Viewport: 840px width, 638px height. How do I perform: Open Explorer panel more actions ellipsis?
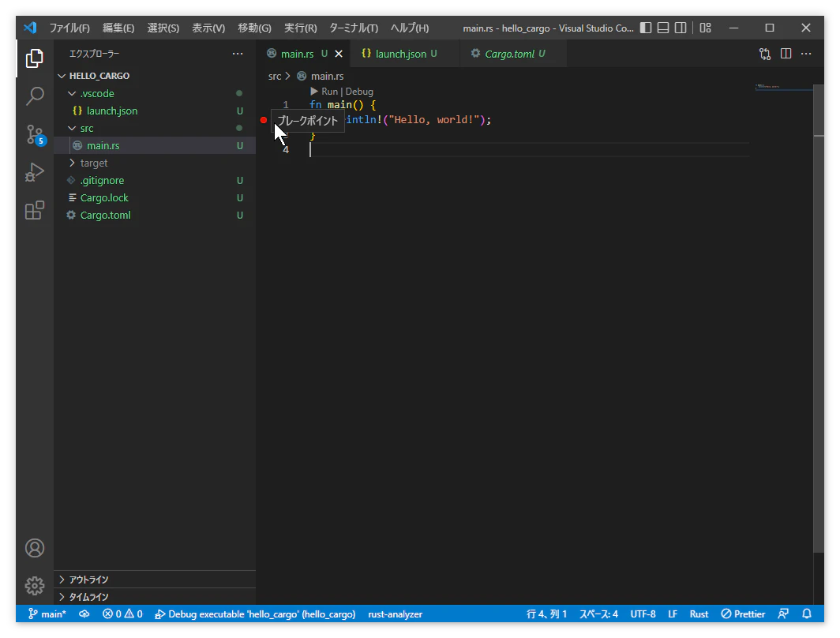[x=238, y=54]
